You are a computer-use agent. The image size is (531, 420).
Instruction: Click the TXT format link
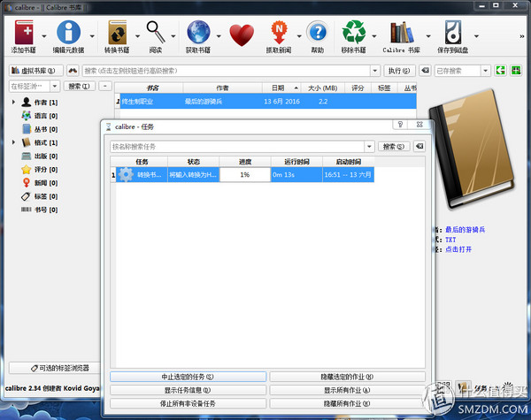[x=450, y=240]
